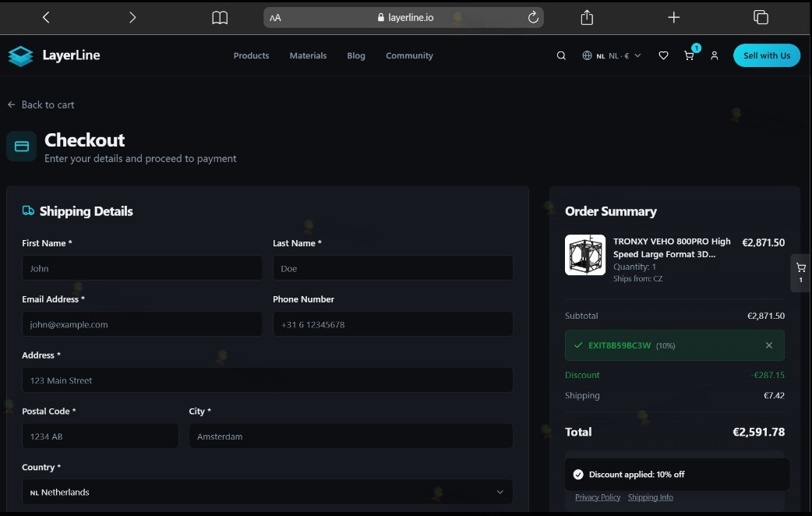Viewport: 812px width, 516px height.
Task: Open the Shipping Info link
Action: pyautogui.click(x=651, y=497)
